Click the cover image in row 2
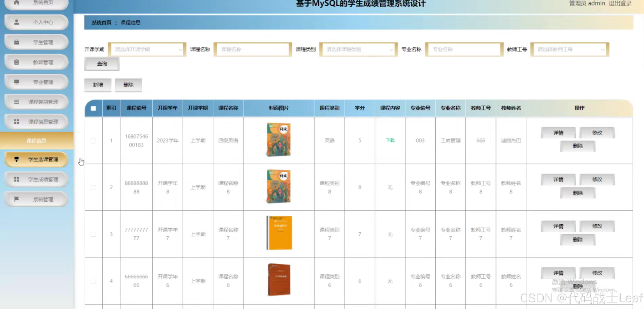The height and width of the screenshot is (309, 644). click(278, 187)
